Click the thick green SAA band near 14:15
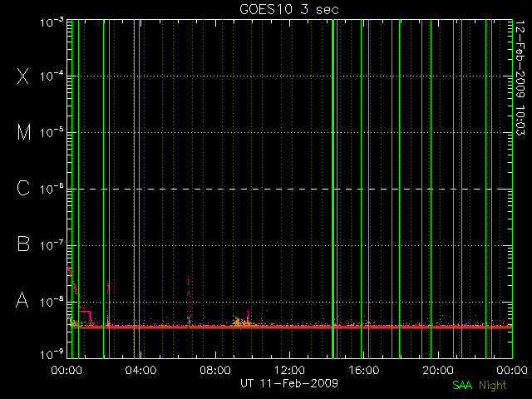Screen dimensions: 532x399 pos(332,189)
